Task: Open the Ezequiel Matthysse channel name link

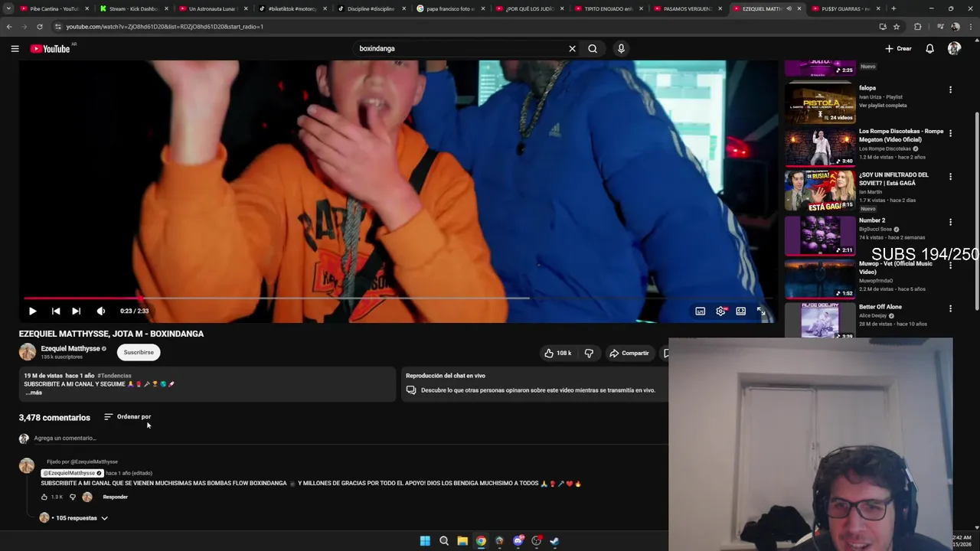Action: (70, 348)
